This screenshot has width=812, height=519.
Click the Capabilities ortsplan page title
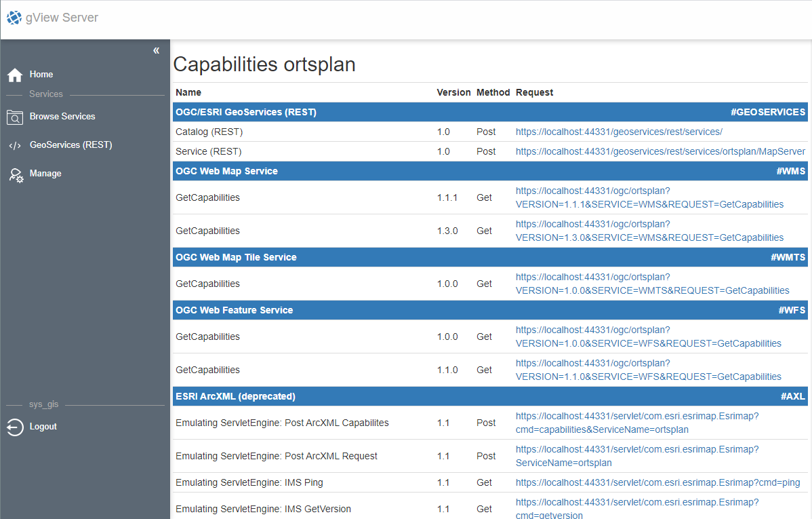pos(264,64)
